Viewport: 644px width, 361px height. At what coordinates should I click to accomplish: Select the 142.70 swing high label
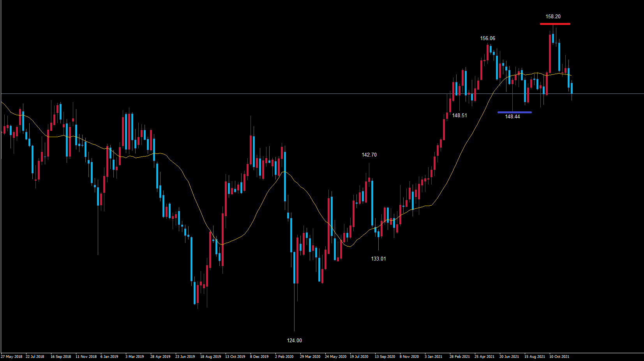tap(369, 155)
